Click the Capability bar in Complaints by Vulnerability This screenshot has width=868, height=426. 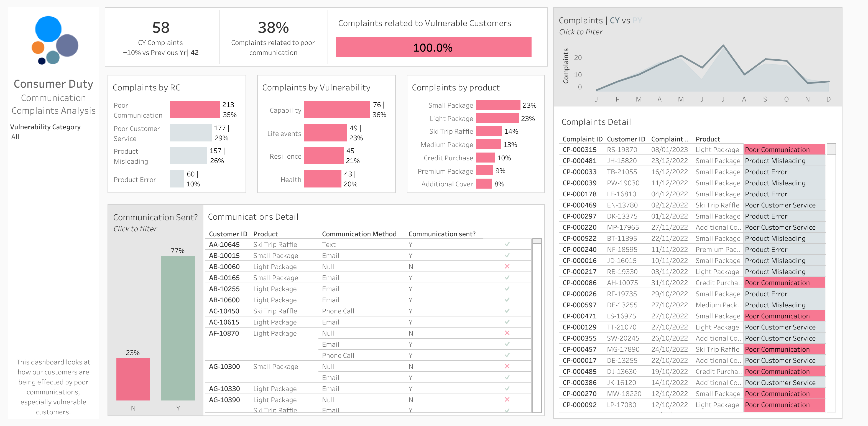337,110
